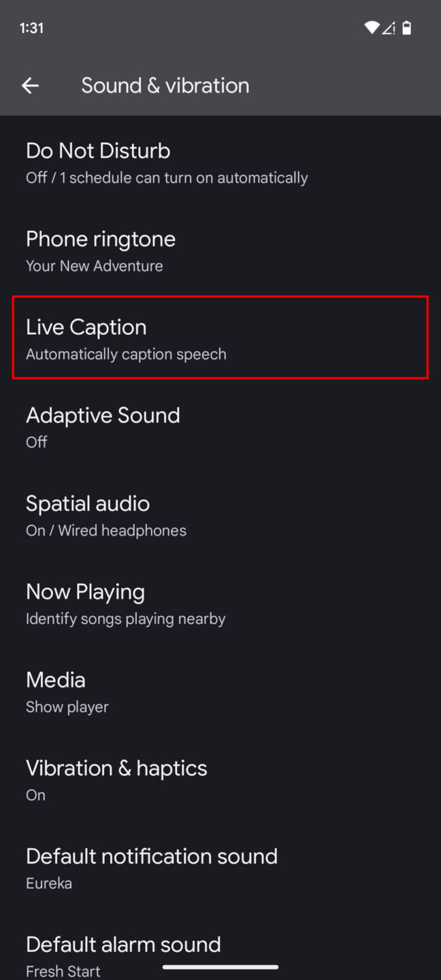Tap the Wi-Fi status icon
Image resolution: width=441 pixels, height=980 pixels.
pyautogui.click(x=371, y=28)
